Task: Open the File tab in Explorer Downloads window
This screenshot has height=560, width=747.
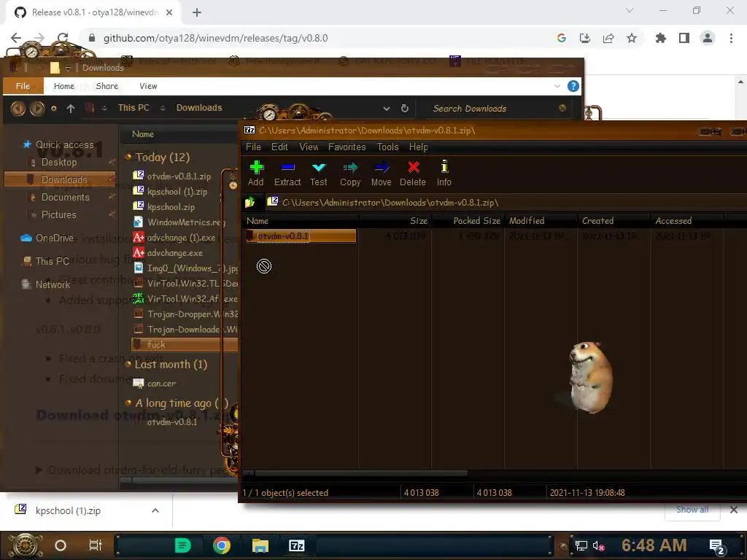Action: [x=23, y=86]
